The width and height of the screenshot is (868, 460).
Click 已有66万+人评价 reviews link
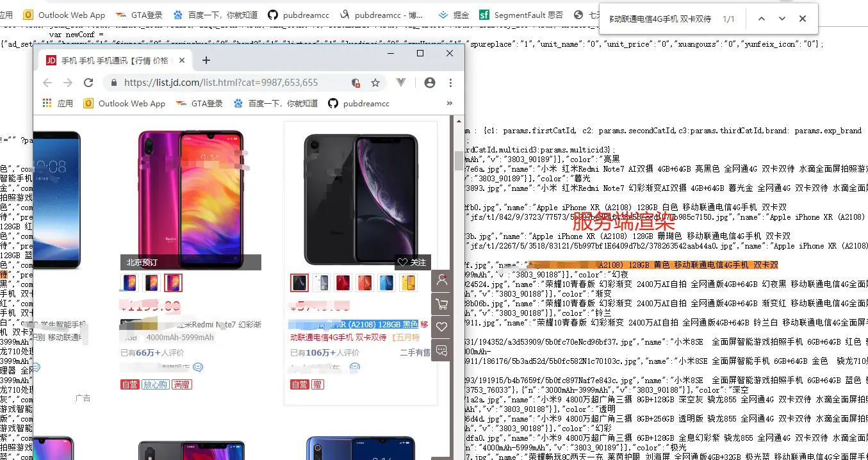152,352
